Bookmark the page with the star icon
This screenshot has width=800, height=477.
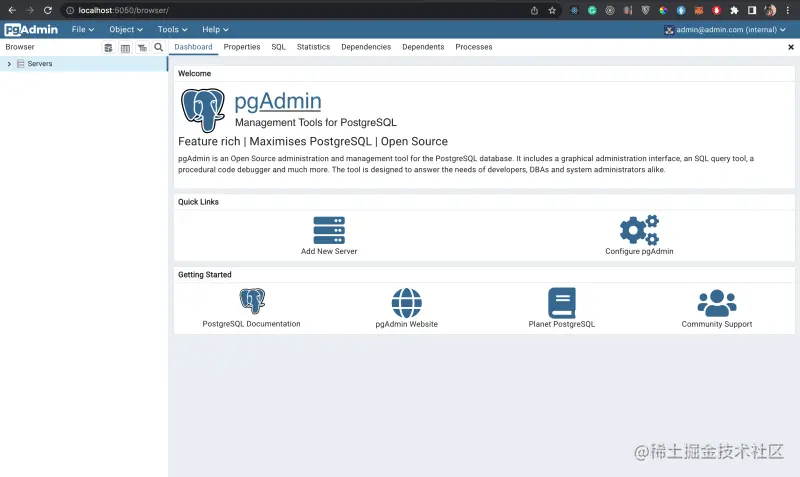tap(552, 10)
